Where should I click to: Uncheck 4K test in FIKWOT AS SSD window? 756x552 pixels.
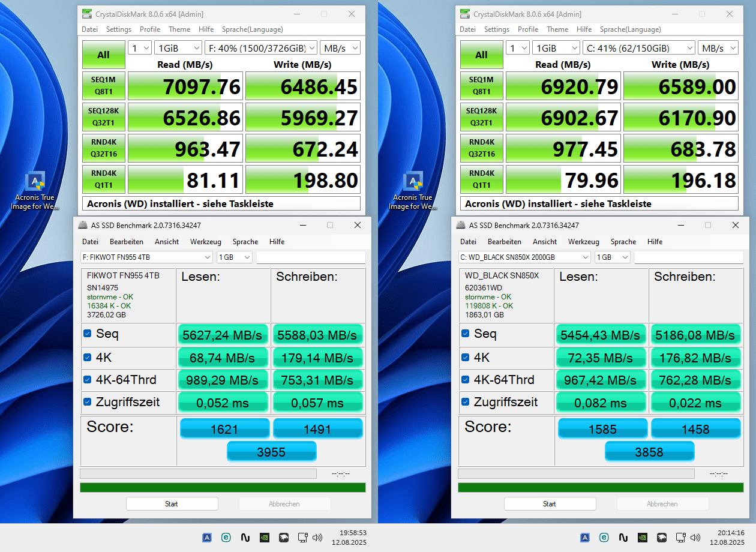tap(88, 358)
